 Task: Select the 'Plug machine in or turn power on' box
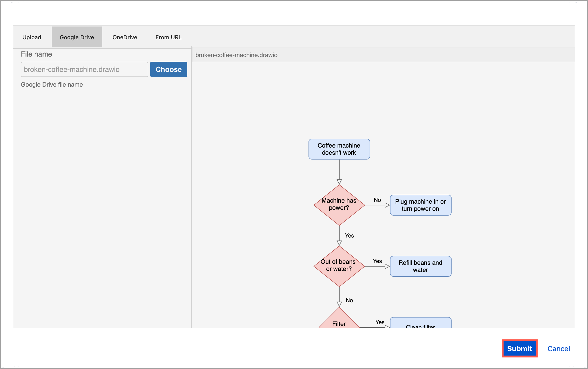coord(420,205)
